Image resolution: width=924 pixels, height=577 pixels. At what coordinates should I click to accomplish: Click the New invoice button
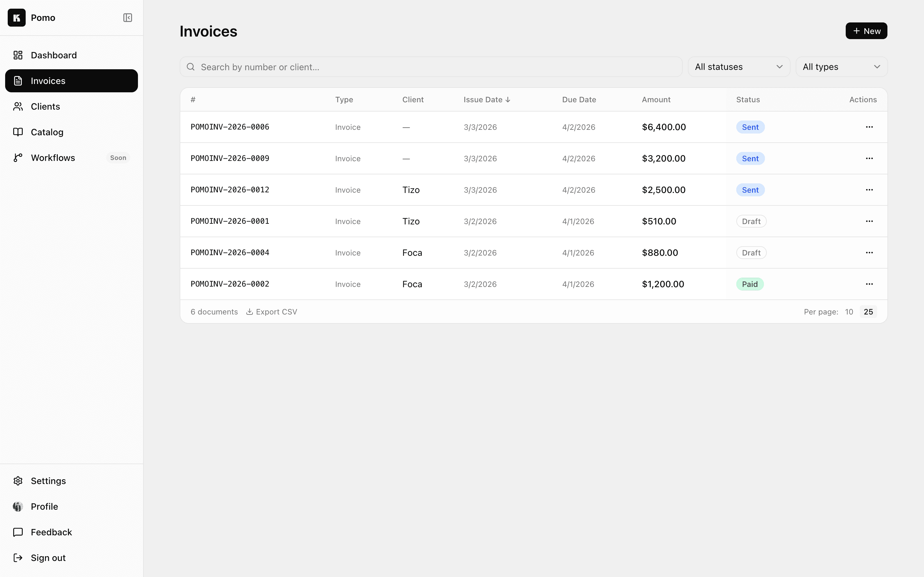(866, 30)
